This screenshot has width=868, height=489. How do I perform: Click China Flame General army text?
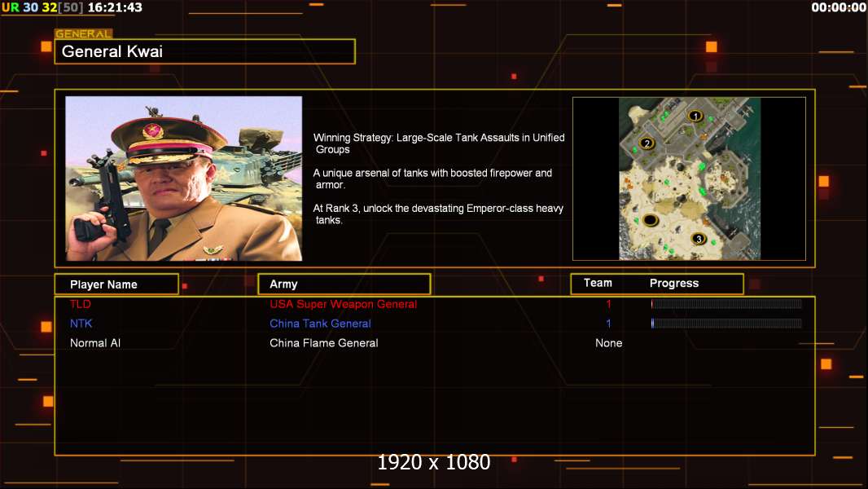(x=324, y=343)
